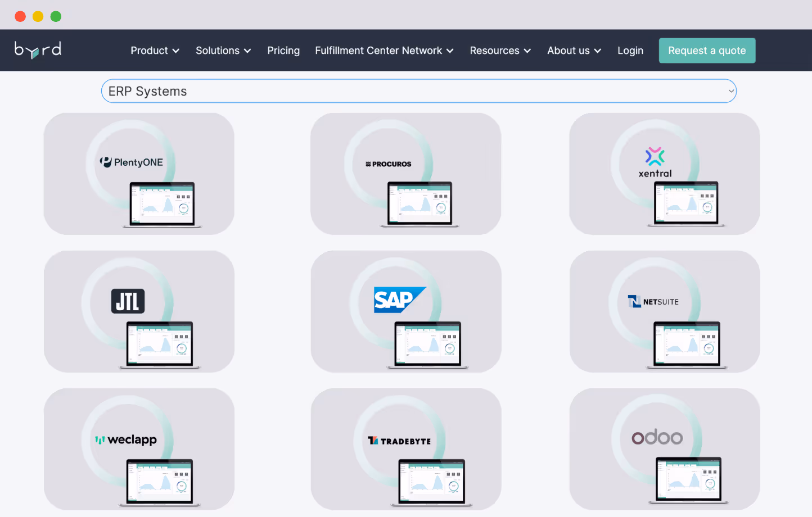This screenshot has height=517, width=812.
Task: Click the byrd logo in the navbar
Action: [37, 50]
